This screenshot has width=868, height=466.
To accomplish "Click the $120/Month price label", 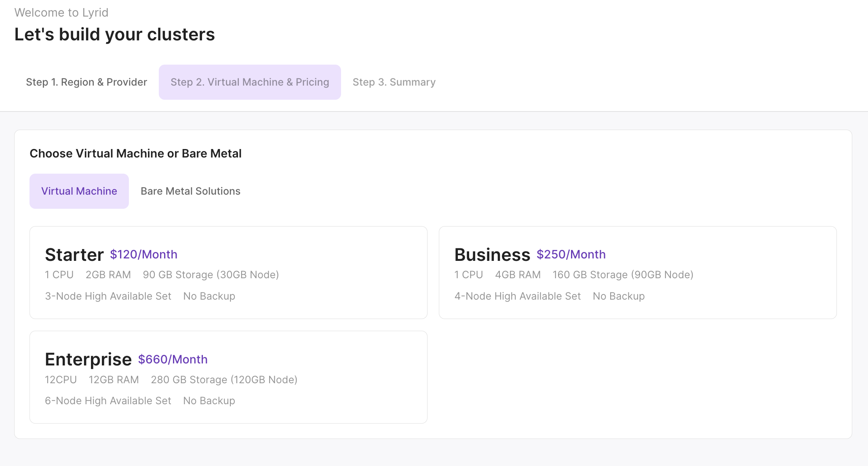I will 143,254.
